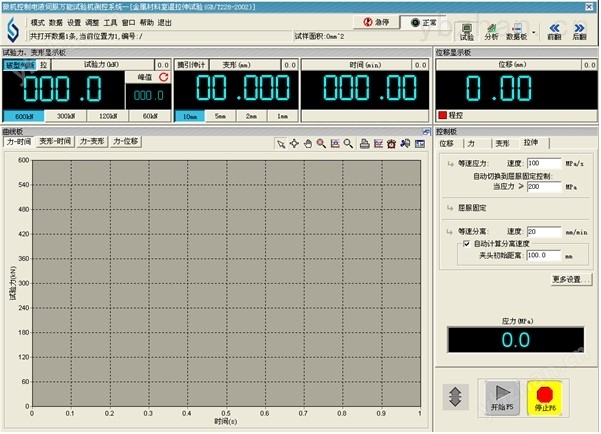Switch to the 力-变形 curve tab
Image resolution: width=601 pixels, height=434 pixels.
point(92,142)
